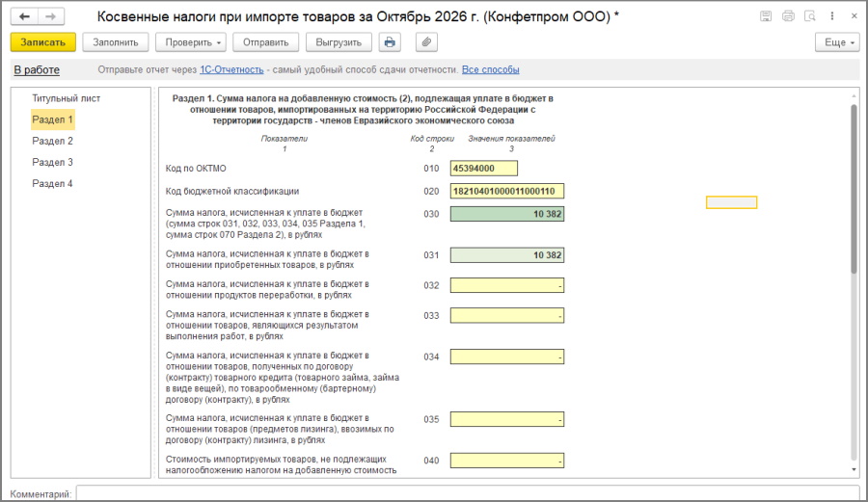Click the budget classification code field

(507, 192)
